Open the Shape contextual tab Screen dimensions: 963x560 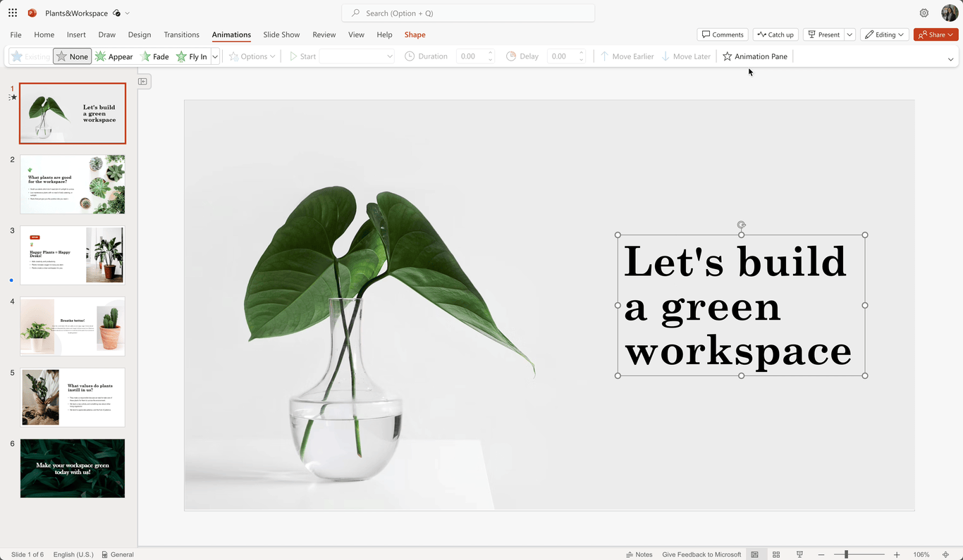pos(415,35)
